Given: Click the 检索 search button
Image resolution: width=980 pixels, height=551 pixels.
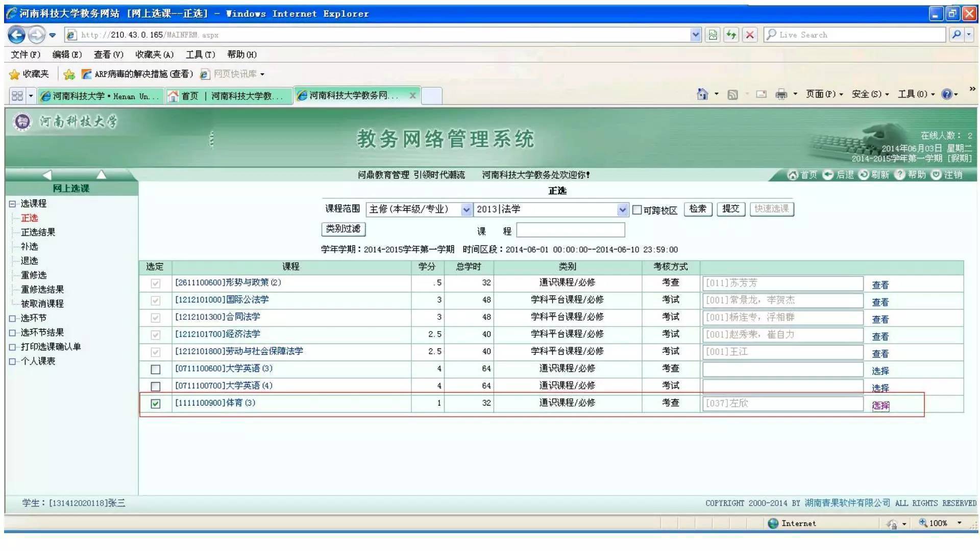Looking at the screenshot, I should (x=697, y=209).
